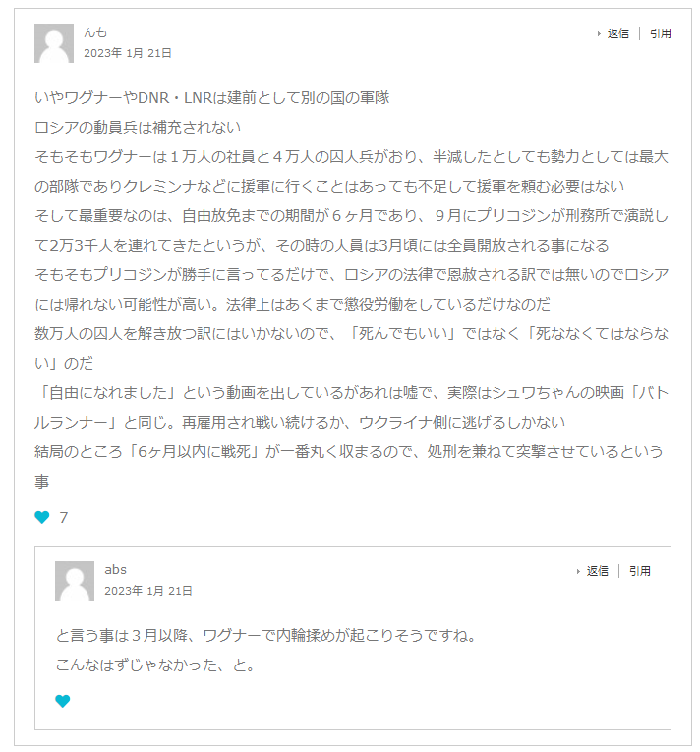
Task: Click the small arrow beside んも's 返信
Action: click(x=599, y=33)
